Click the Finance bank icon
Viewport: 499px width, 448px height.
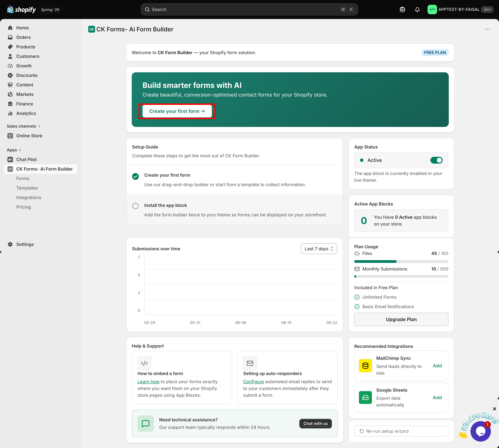tap(10, 104)
